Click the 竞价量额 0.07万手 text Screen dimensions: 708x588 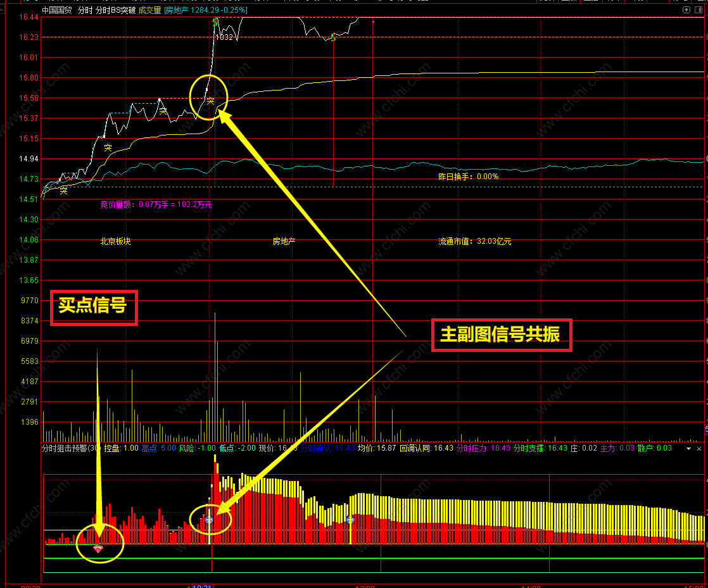click(156, 204)
